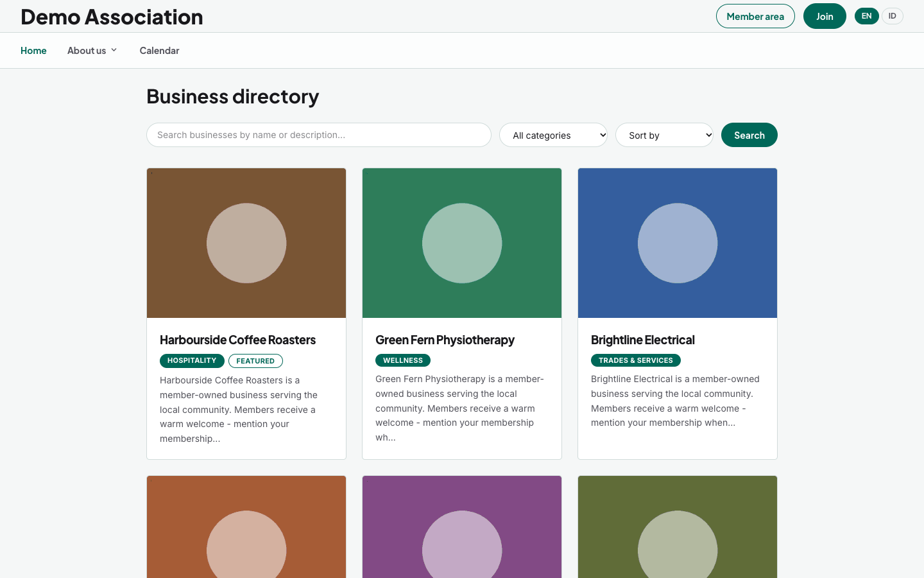Select the HOSPITALITY category tag
The image size is (924, 578).
point(192,361)
